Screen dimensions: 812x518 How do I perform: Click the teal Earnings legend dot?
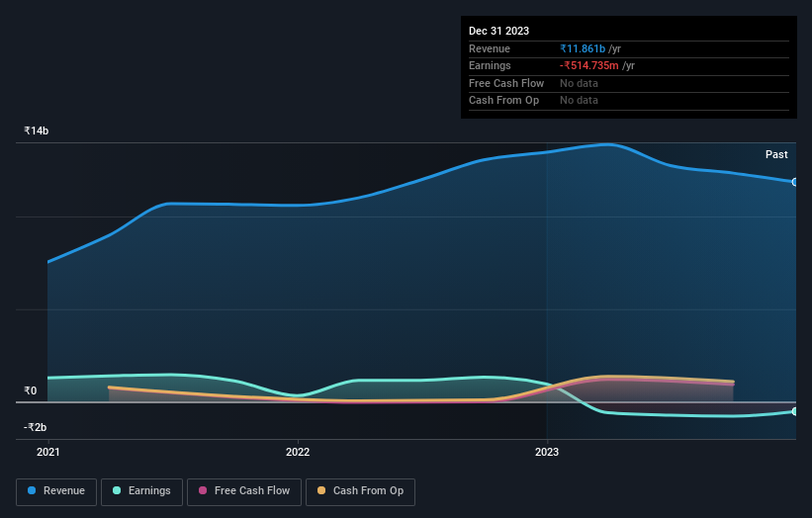point(117,490)
